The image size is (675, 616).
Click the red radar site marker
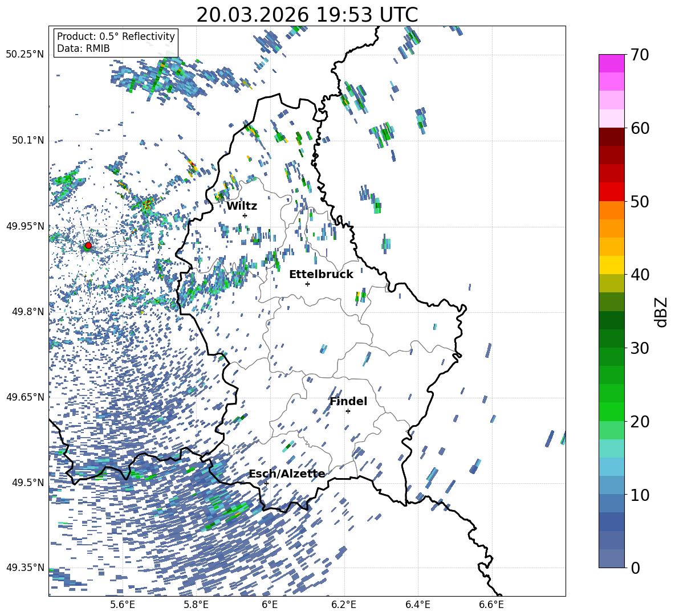(x=88, y=246)
